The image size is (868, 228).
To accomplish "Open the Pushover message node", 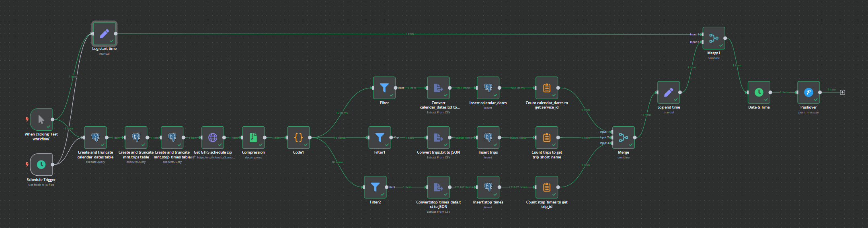I will click(808, 92).
